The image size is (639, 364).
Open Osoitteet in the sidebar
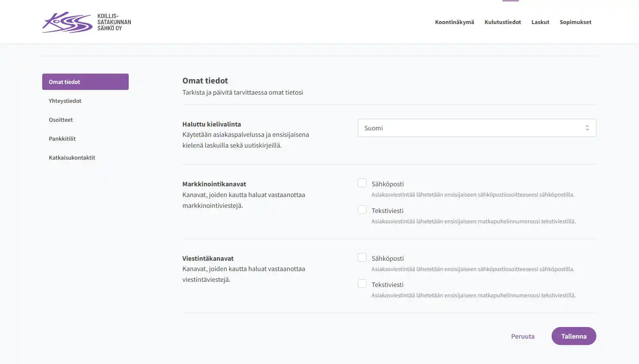point(61,120)
